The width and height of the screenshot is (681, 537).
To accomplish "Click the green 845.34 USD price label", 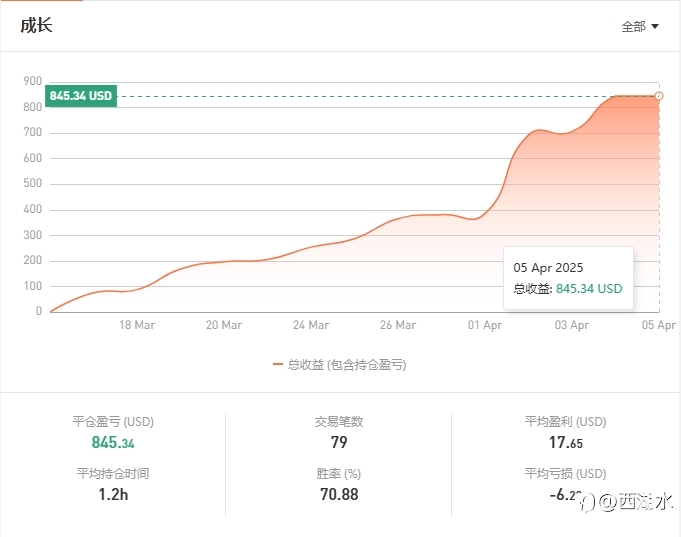I will pos(81,96).
